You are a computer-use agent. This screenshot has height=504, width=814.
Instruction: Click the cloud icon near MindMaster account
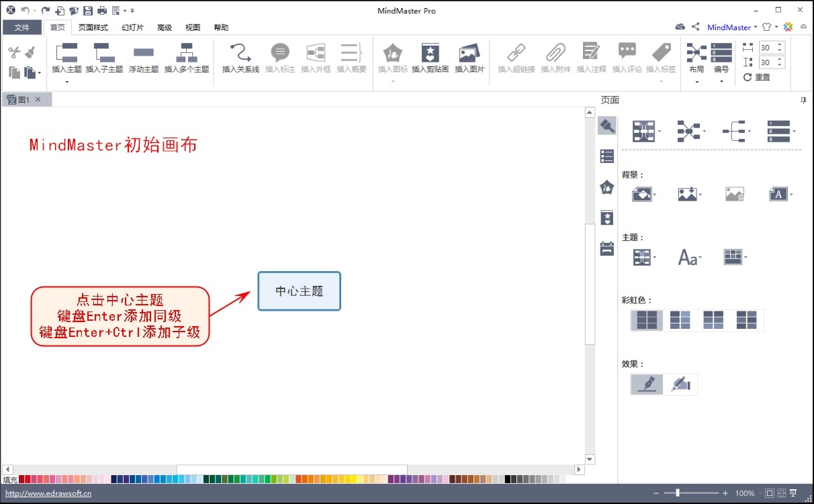click(680, 27)
